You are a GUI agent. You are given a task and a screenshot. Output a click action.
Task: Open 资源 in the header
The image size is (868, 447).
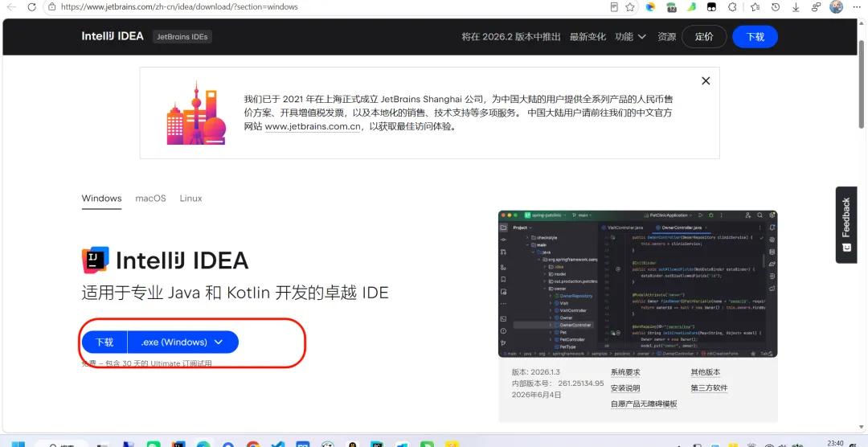point(666,36)
